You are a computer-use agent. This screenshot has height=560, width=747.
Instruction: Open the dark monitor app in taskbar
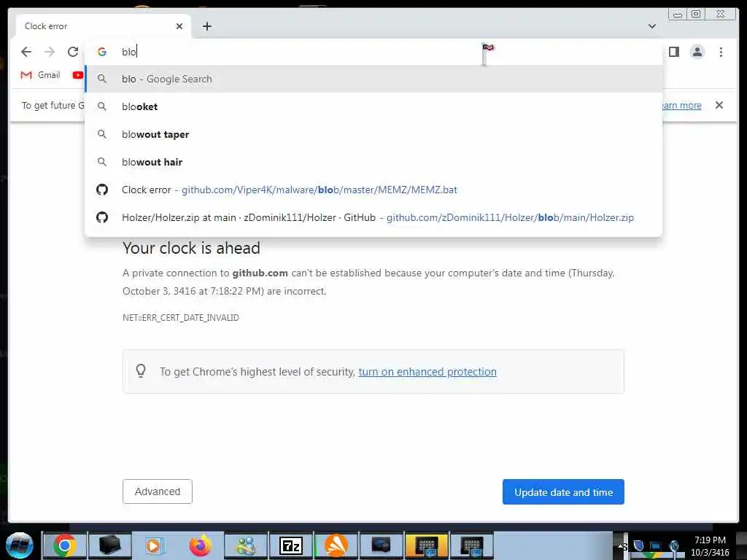tap(381, 545)
